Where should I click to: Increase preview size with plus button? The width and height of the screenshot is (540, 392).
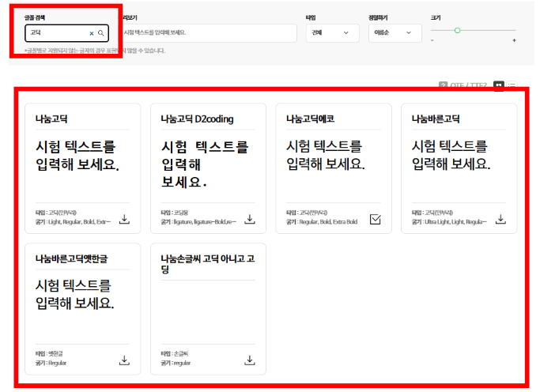point(514,40)
